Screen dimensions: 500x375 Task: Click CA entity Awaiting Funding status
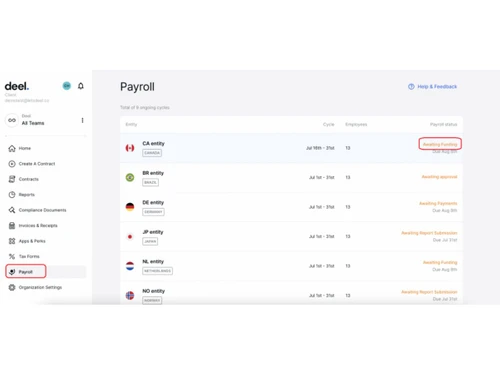pyautogui.click(x=440, y=144)
